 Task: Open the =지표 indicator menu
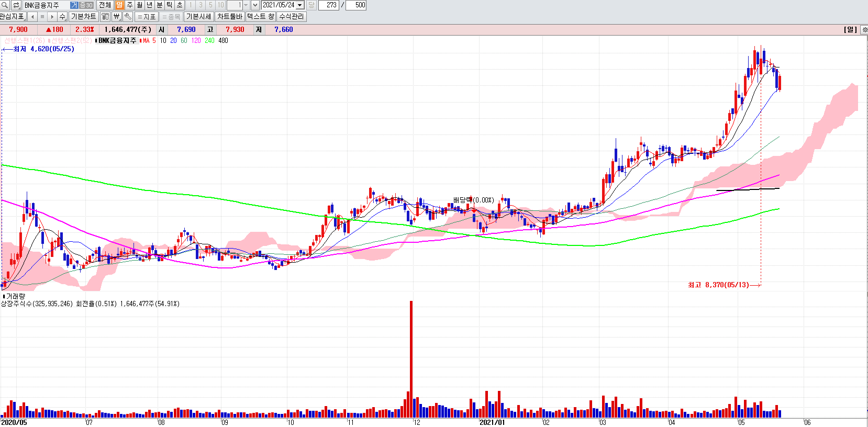pos(147,17)
